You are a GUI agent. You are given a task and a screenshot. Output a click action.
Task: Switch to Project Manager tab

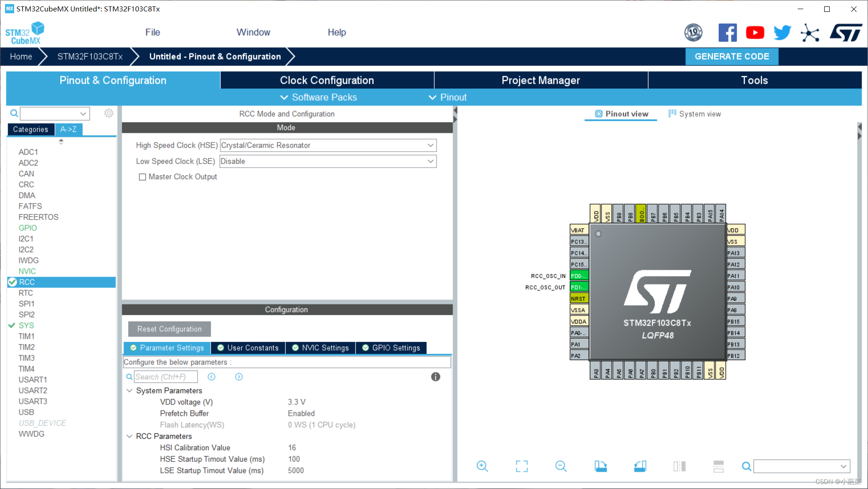point(541,80)
